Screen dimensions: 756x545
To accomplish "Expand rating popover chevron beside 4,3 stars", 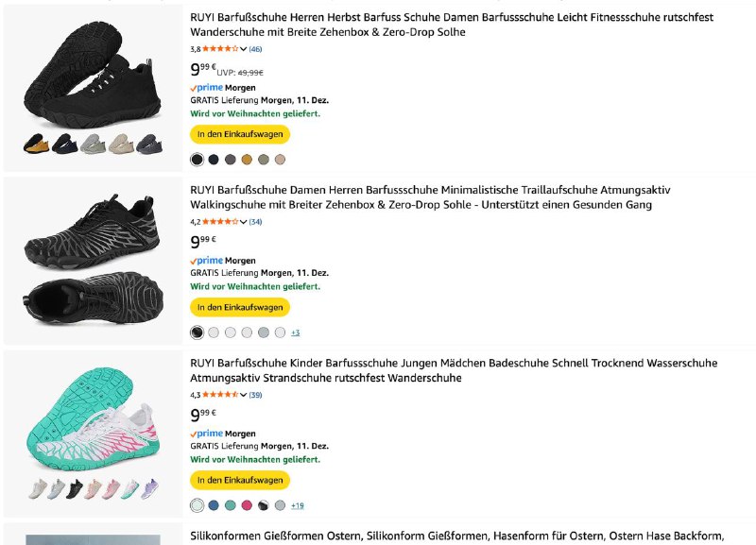I will (244, 395).
